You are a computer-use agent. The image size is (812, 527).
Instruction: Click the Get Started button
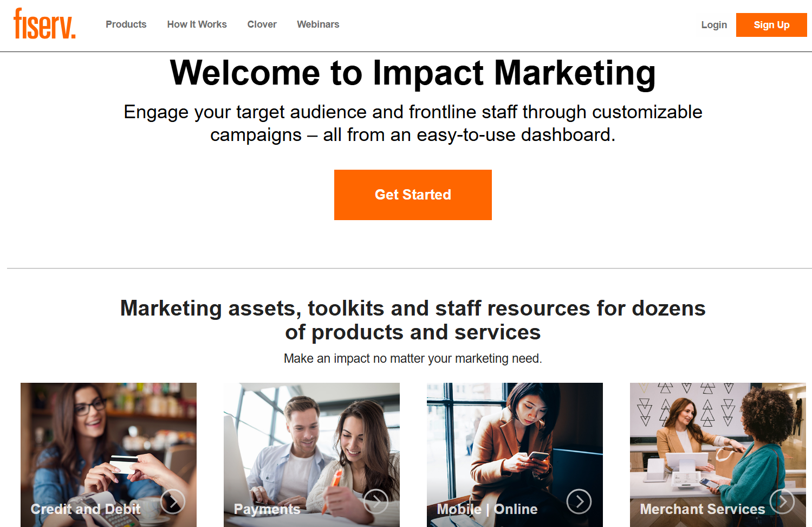(413, 195)
